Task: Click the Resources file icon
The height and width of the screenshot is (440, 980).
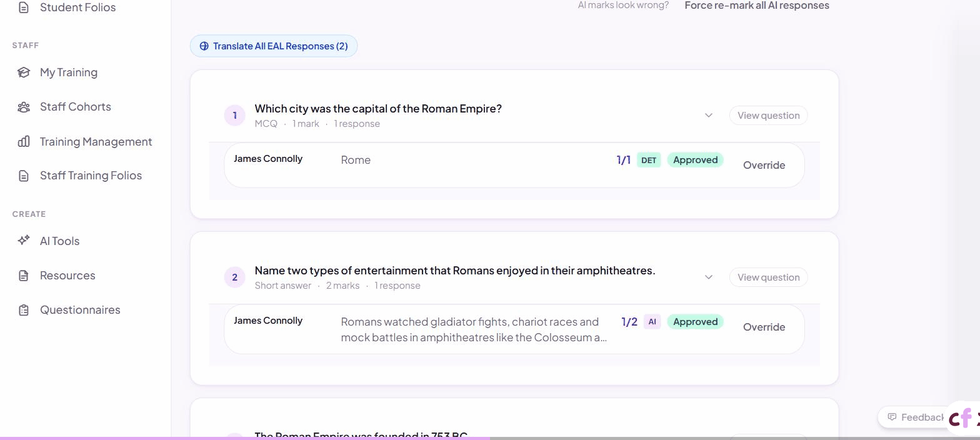Action: click(x=24, y=276)
